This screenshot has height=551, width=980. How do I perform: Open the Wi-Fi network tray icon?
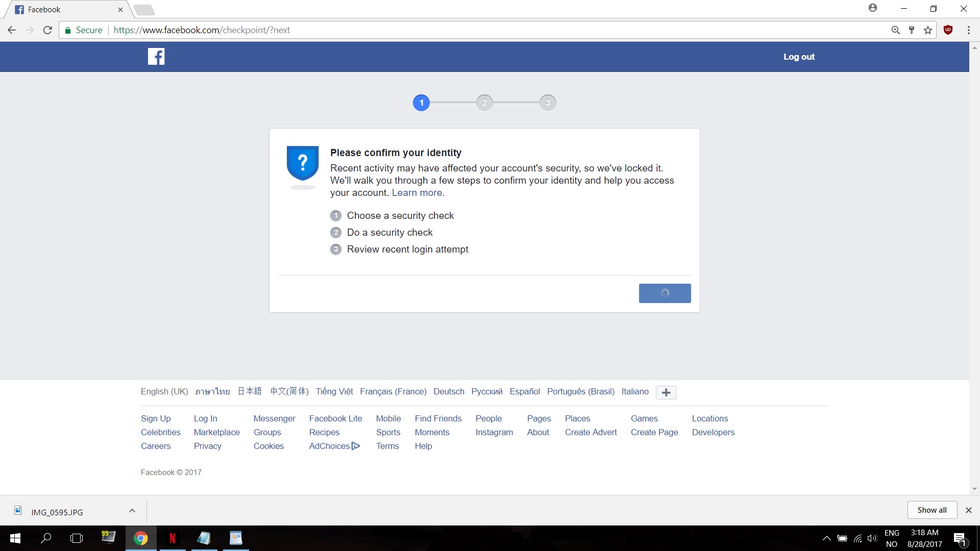coord(858,538)
